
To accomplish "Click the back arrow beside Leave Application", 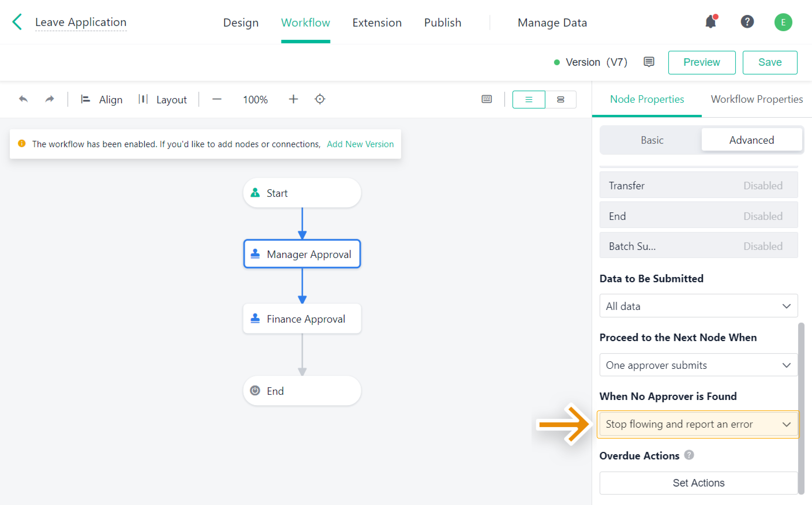I will (x=17, y=22).
